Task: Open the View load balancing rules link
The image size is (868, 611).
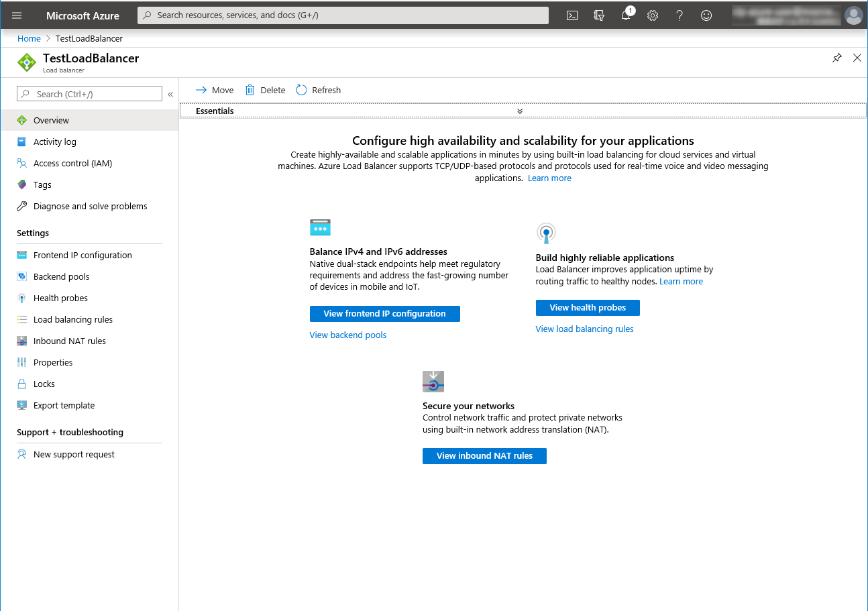Action: click(584, 329)
